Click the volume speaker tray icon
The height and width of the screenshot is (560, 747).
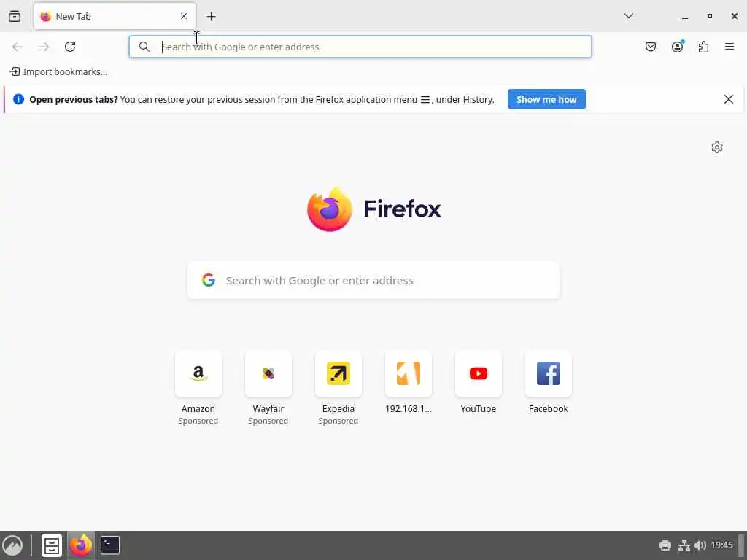pos(700,545)
